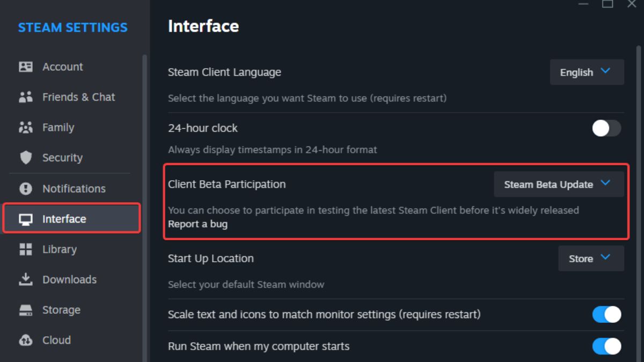Click the Cloud settings icon
Screen dimensions: 644x362
coord(25,340)
